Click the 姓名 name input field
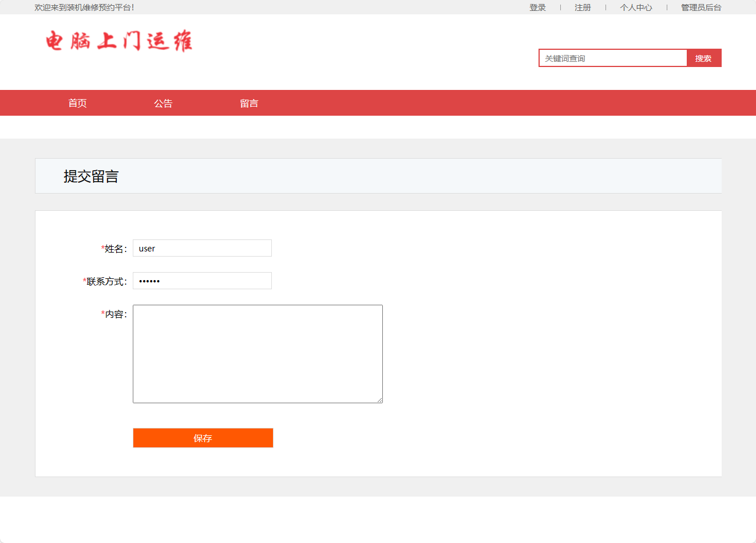This screenshot has width=756, height=543. [201, 248]
